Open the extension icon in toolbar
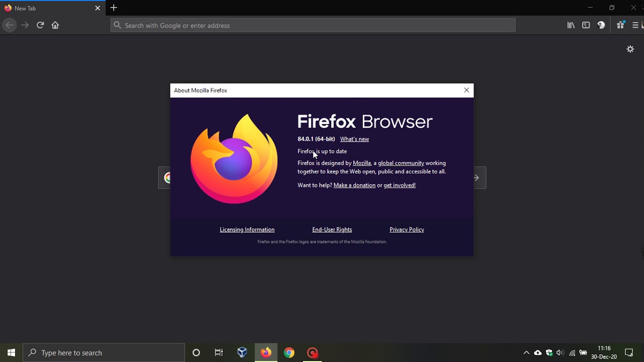Image resolution: width=644 pixels, height=362 pixels. pos(621,25)
